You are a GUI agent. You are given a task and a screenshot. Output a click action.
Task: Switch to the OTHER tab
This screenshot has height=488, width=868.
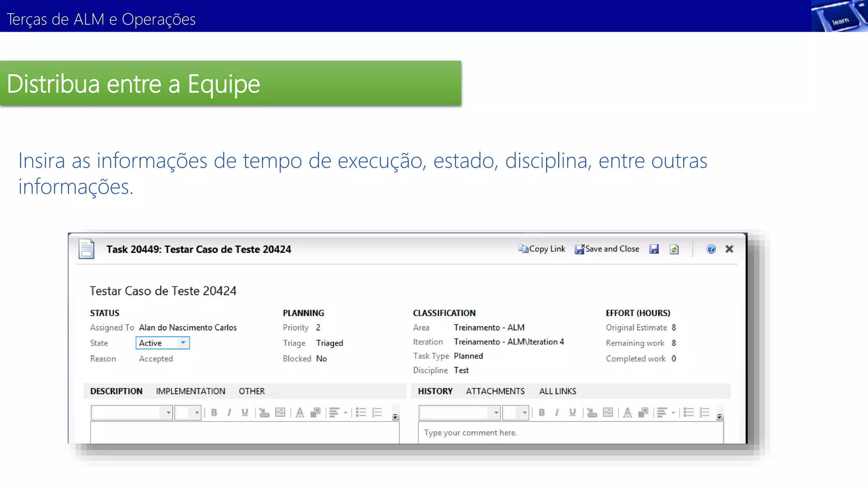[252, 391]
